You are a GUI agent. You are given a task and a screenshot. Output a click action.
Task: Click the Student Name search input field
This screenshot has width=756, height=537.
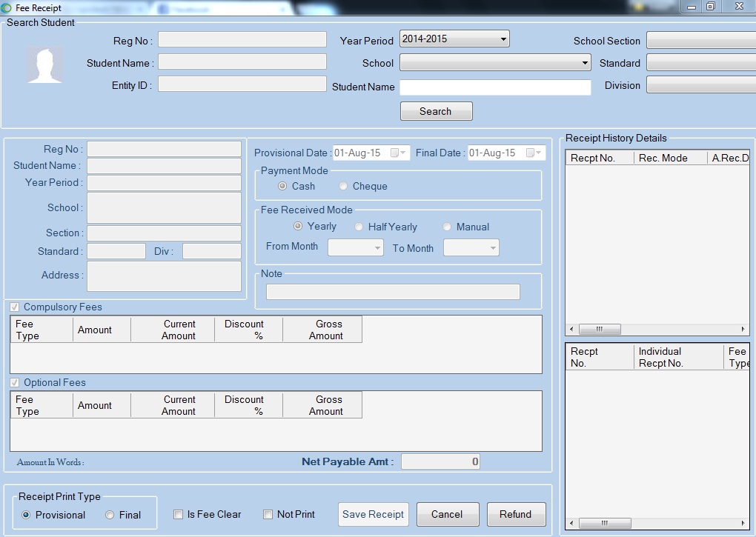[495, 87]
